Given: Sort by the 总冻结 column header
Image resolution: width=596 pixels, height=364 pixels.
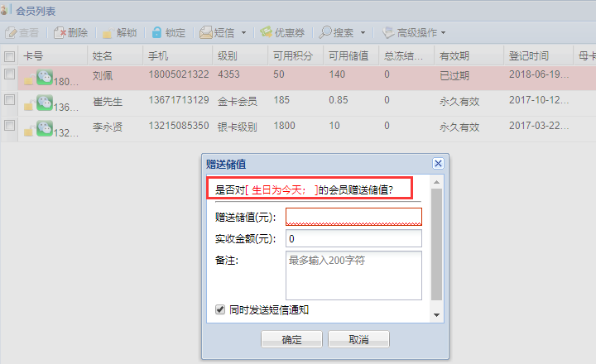Looking at the screenshot, I should pyautogui.click(x=406, y=56).
